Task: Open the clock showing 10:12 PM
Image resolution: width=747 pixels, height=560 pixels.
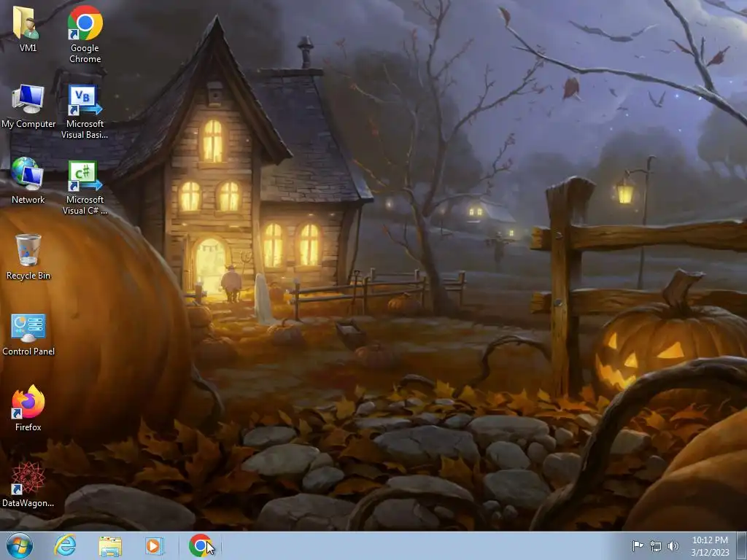Action: coord(710,546)
